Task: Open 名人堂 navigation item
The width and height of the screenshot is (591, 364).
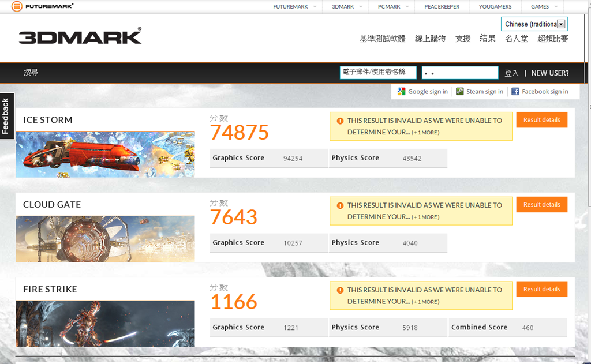Action: 517,39
